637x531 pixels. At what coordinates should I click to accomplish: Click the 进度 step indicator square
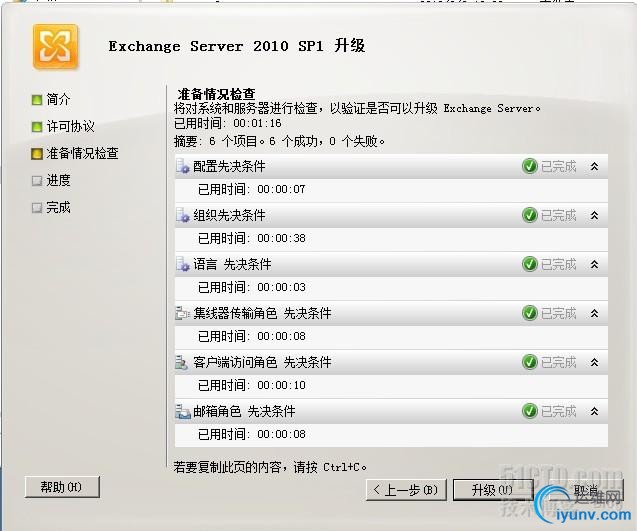37,181
